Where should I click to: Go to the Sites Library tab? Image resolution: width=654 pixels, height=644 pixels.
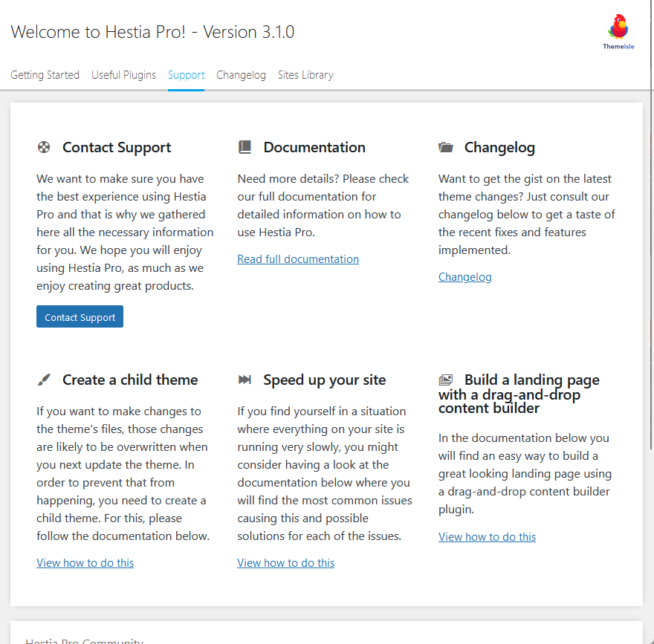pos(305,75)
